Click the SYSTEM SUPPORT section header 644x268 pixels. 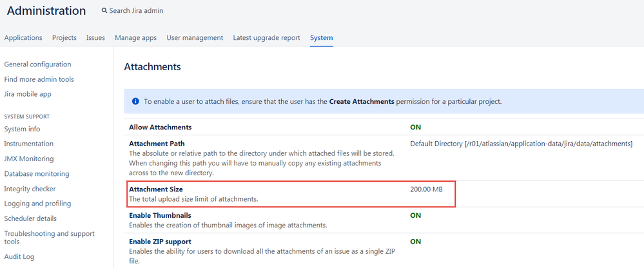[x=26, y=117]
